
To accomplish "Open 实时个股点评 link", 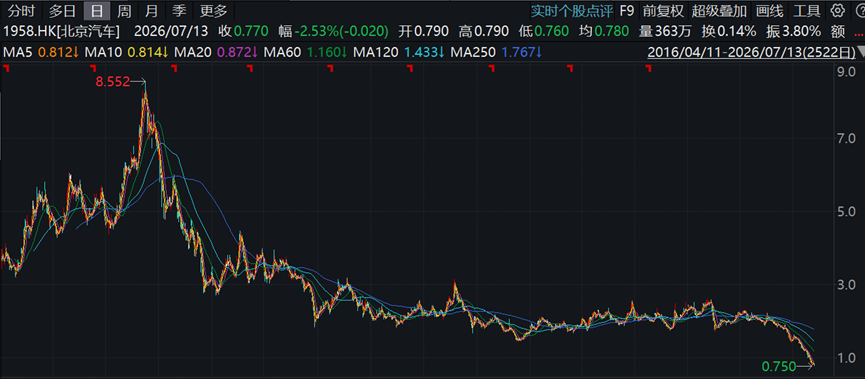I will coord(571,10).
